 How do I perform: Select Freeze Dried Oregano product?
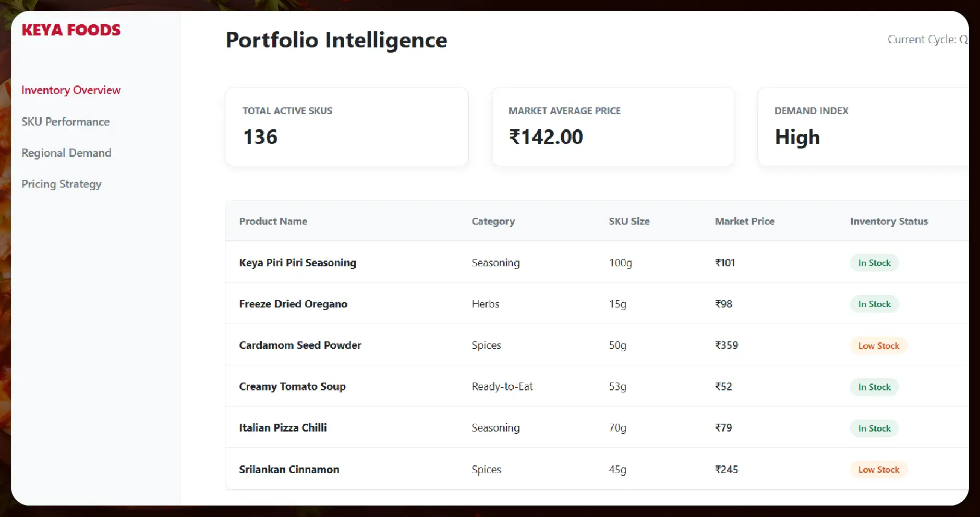coord(293,304)
